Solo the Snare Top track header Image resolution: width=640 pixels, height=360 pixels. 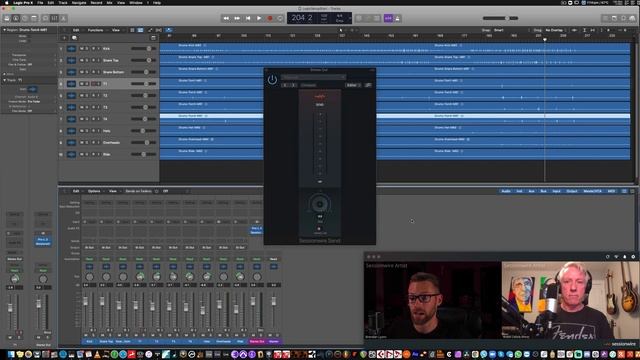click(87, 60)
